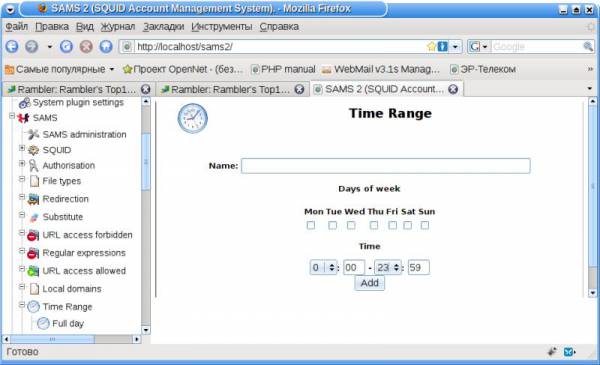
Task: Click the Name input field
Action: pyautogui.click(x=386, y=166)
